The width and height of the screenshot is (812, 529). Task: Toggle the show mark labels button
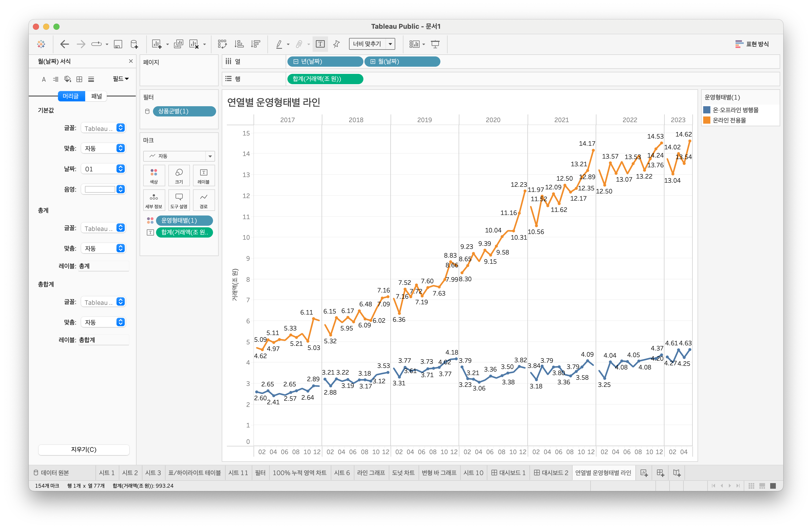tap(320, 44)
